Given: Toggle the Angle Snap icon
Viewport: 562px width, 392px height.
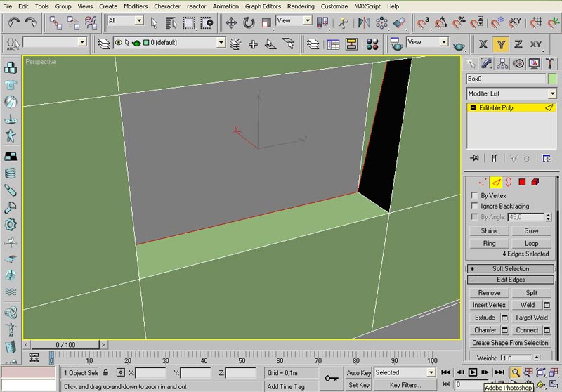Looking at the screenshot, I should 441,23.
